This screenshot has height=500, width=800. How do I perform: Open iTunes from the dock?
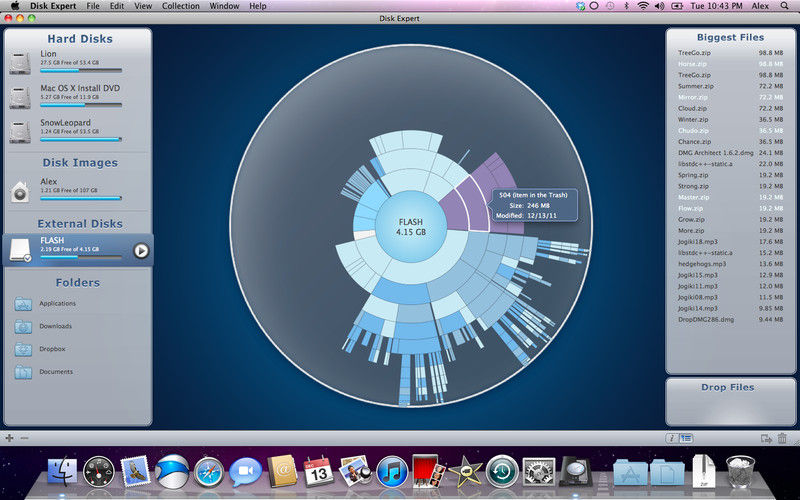click(392, 471)
